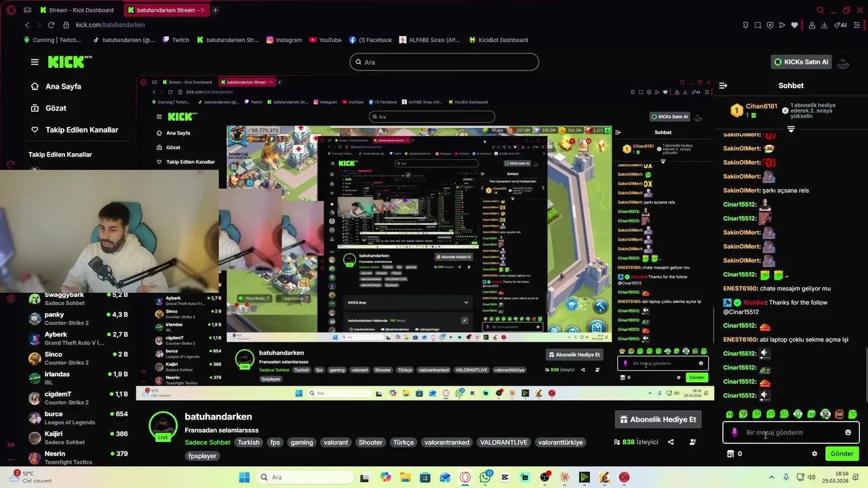
Task: Open irlandas channel in sidebar
Action: click(78, 378)
